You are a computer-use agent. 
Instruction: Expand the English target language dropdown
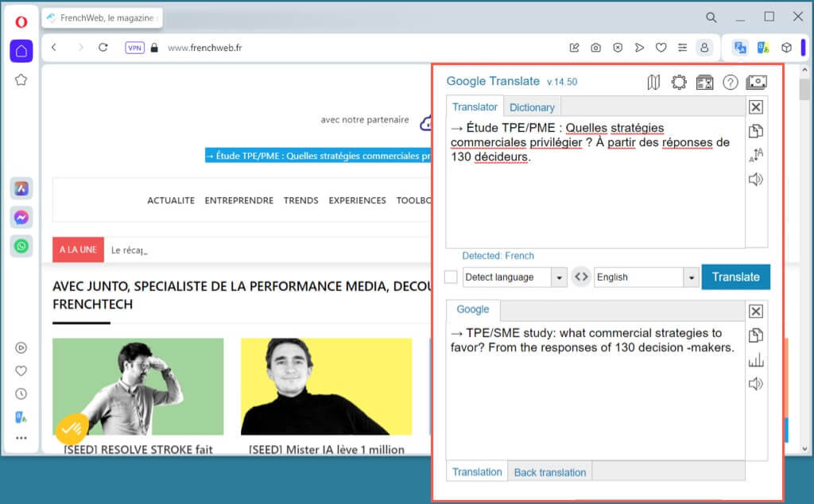point(691,277)
